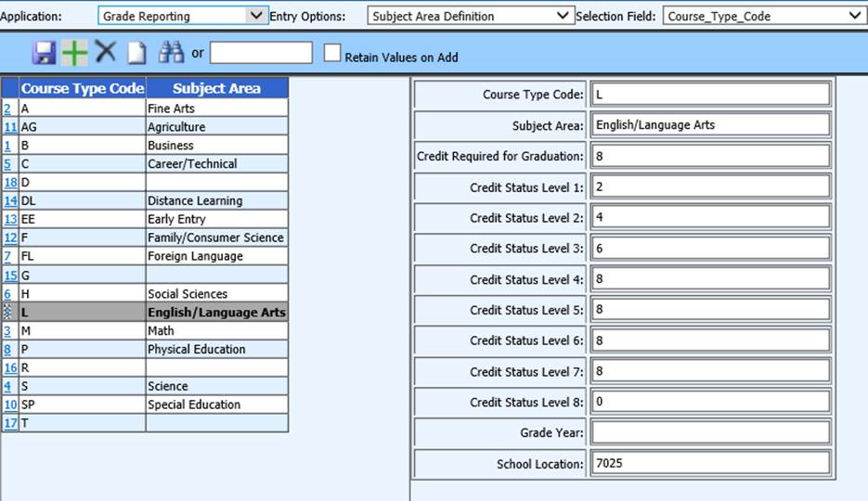
Task: Sort by the Course Type Code column header
Action: click(x=83, y=88)
